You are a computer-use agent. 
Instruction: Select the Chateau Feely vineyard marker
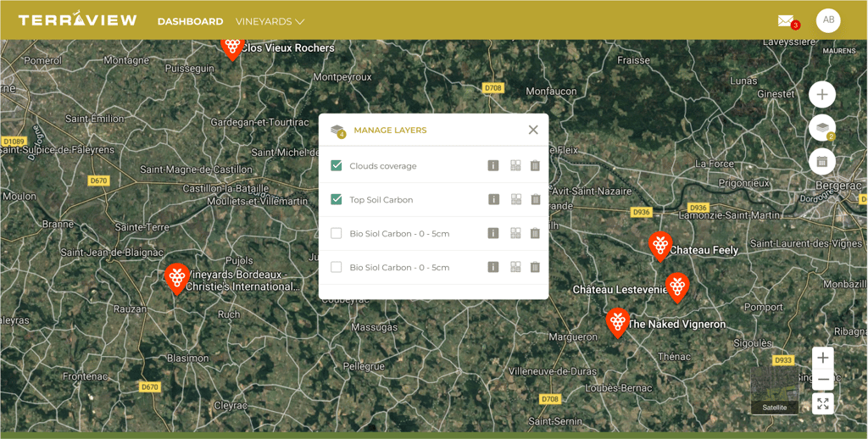click(x=660, y=246)
